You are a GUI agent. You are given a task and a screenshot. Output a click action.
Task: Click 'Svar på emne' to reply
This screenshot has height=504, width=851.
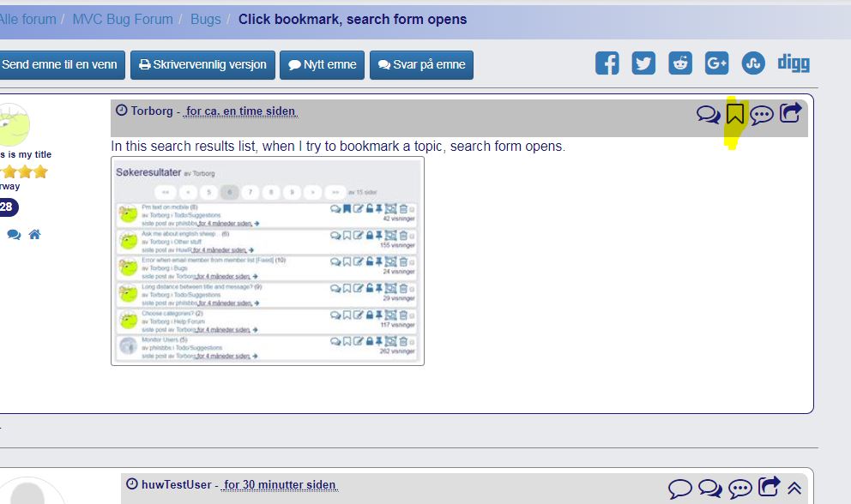pyautogui.click(x=421, y=65)
